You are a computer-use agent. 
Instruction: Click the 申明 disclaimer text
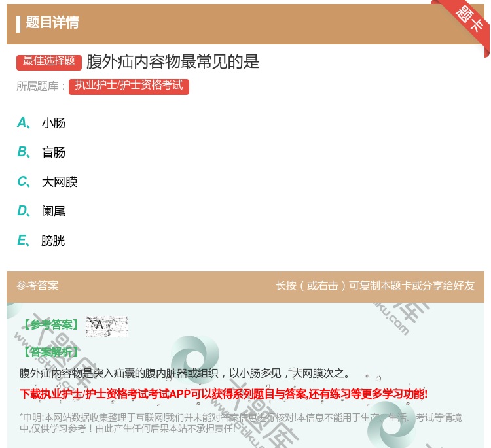(x=240, y=423)
